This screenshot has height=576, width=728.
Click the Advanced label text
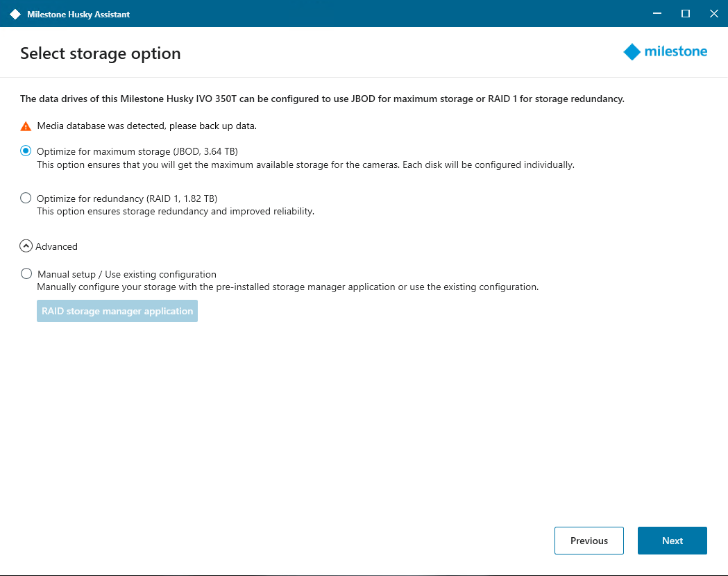coord(57,246)
